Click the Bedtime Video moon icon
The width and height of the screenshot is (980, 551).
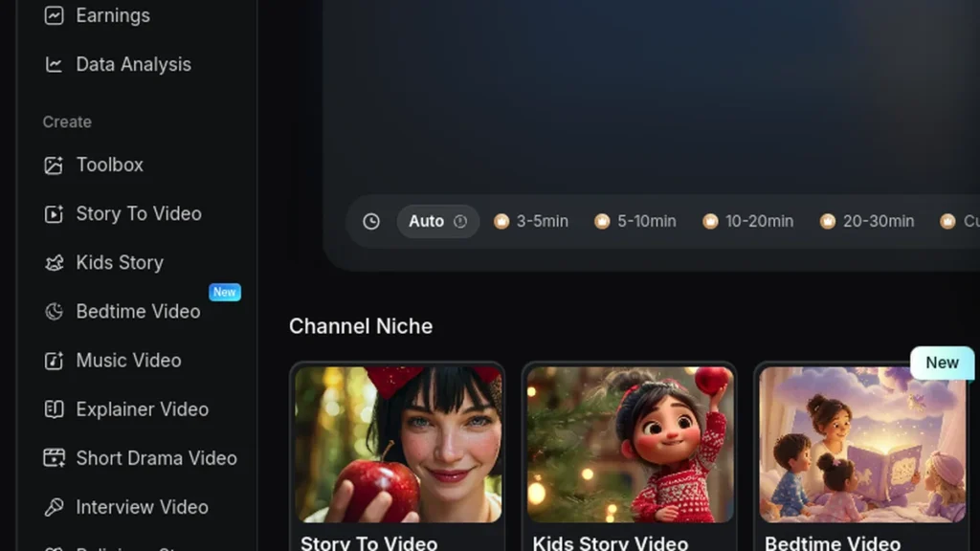(54, 311)
